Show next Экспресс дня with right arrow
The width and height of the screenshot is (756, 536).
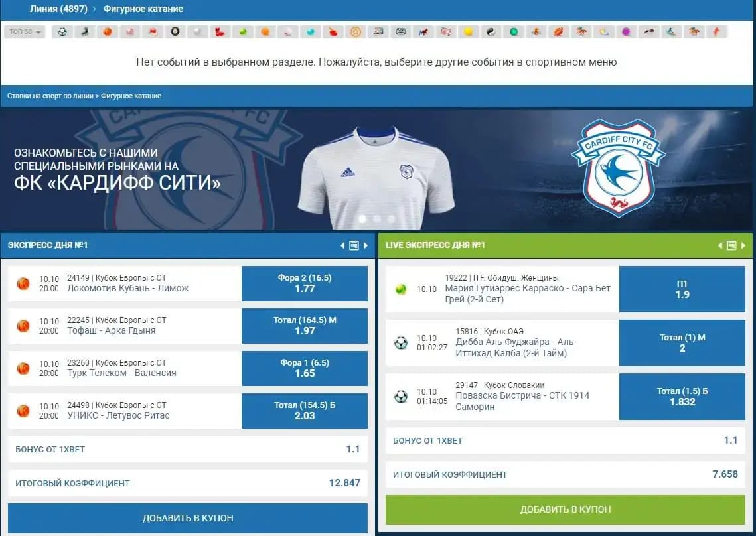point(366,245)
